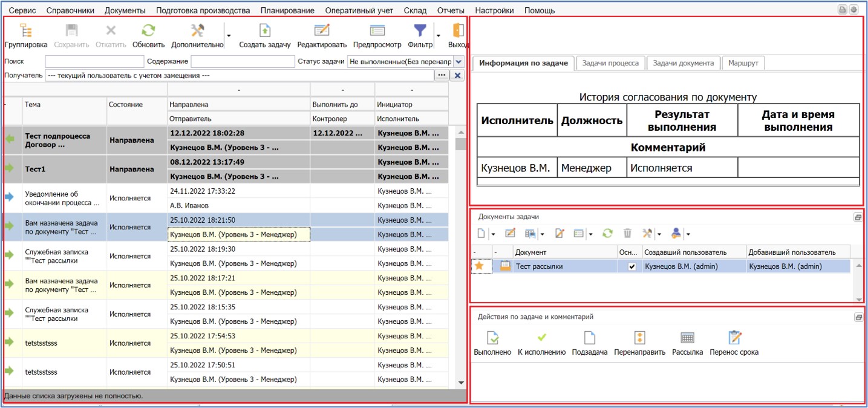Toggle the star marker on Тест рассылки

coord(479,266)
